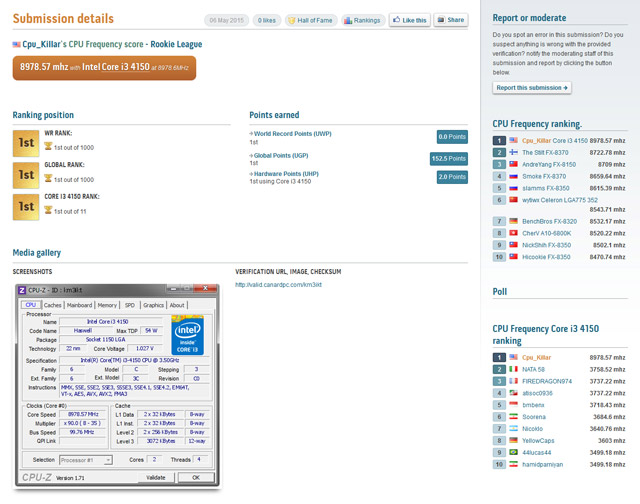Open AndreYang FX-8150 ranking entry

[x=549, y=164]
